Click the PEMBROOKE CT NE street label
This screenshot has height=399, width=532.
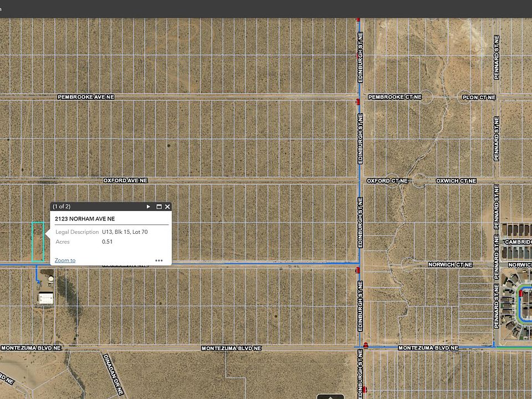pos(395,97)
